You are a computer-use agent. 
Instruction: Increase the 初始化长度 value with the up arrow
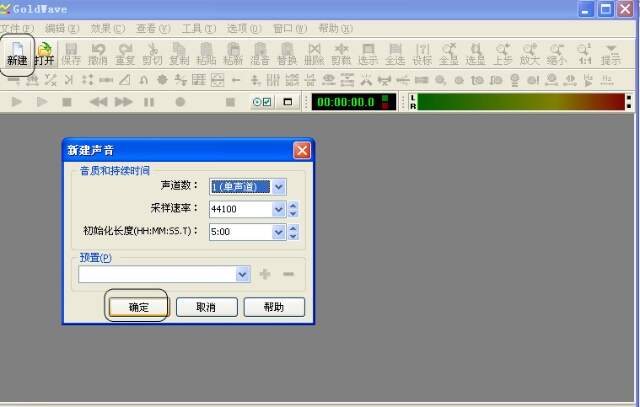[x=293, y=228]
